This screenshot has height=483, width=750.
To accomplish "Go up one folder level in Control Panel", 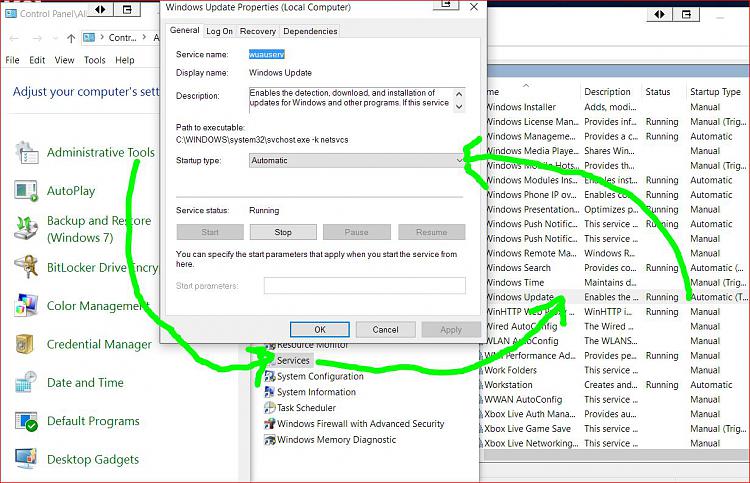I will [x=71, y=38].
